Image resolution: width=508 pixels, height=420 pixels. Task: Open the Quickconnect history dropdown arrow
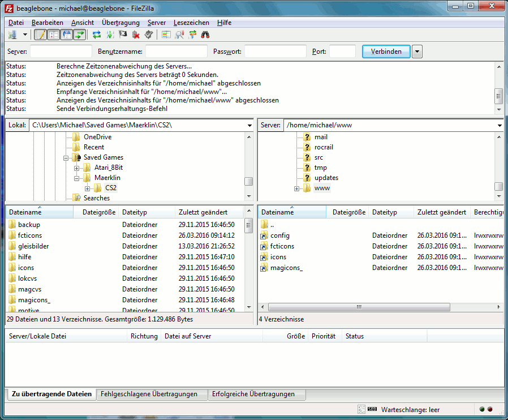[417, 52]
